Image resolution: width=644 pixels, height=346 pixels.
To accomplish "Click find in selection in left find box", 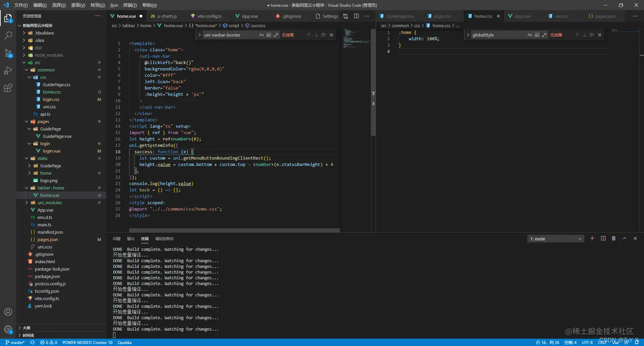I will 323,35.
